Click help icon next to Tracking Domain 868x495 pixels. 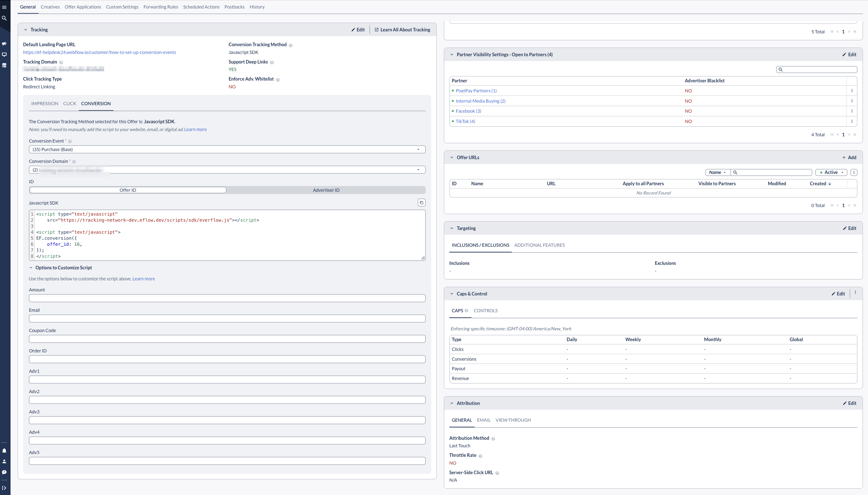(61, 62)
